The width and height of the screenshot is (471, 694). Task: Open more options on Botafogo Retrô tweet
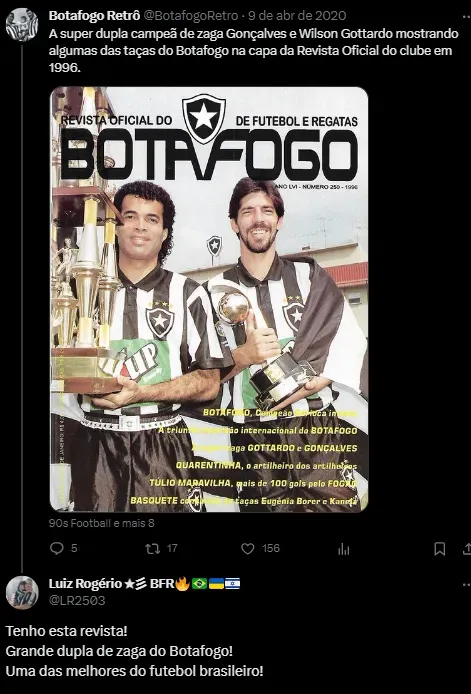466,16
